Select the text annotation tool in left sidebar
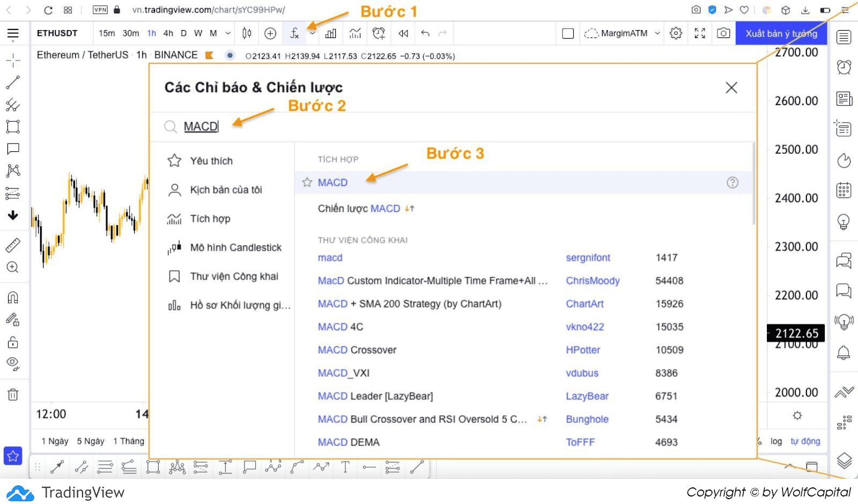 [13, 149]
